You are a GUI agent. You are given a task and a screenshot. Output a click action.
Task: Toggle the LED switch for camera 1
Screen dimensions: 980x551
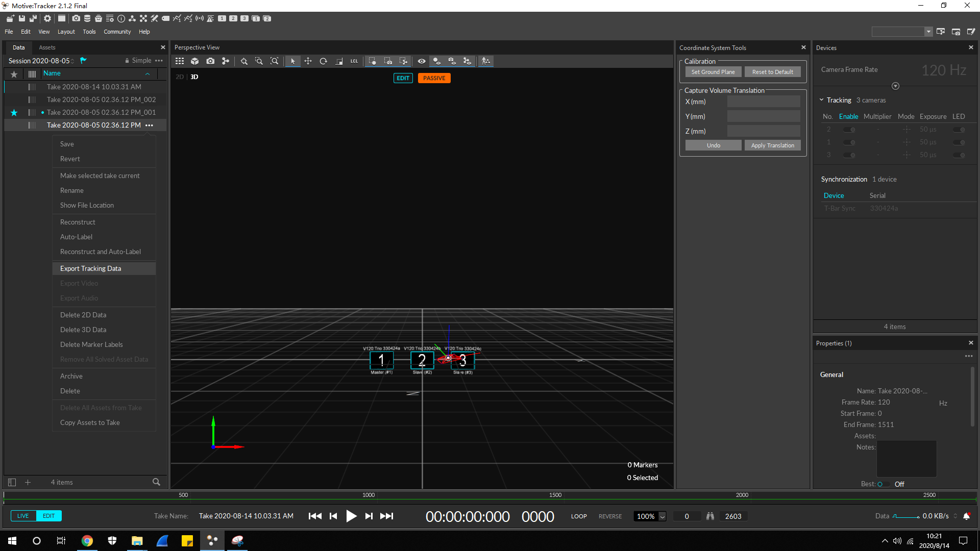(x=959, y=142)
